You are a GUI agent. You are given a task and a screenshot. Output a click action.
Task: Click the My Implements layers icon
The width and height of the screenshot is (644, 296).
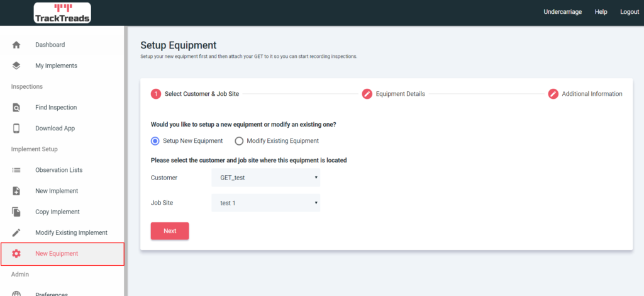(16, 65)
